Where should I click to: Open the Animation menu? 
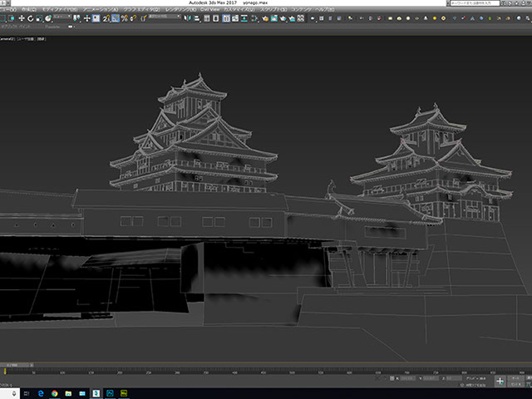click(x=101, y=10)
